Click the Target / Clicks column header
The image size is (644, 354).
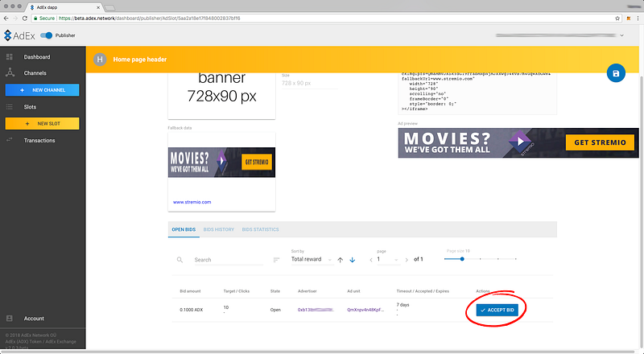pos(236,291)
